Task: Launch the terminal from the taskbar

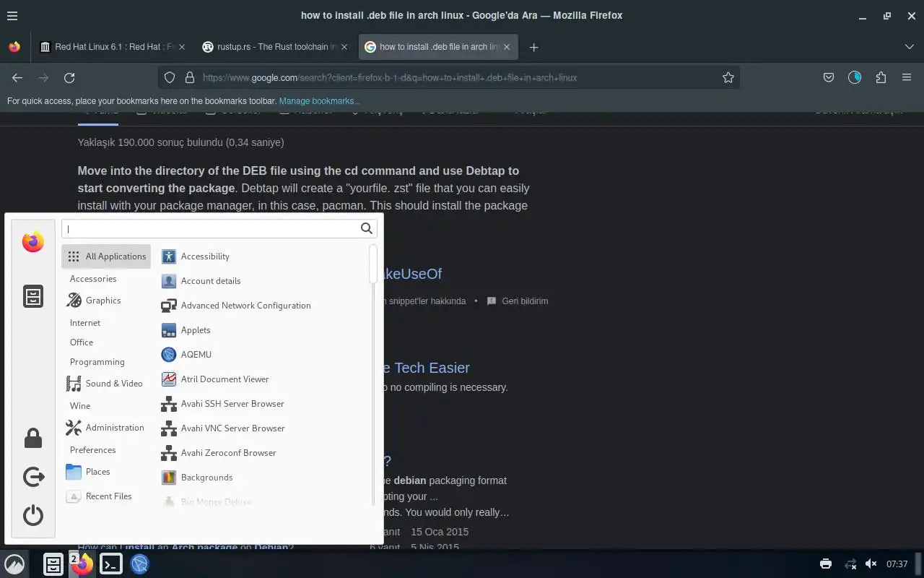Action: point(111,564)
